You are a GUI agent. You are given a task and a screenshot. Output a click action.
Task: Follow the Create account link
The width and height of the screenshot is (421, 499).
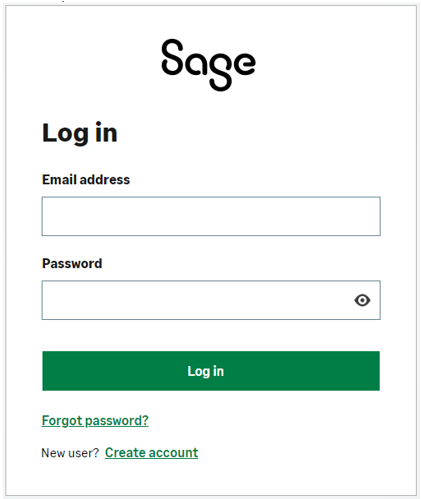(151, 453)
